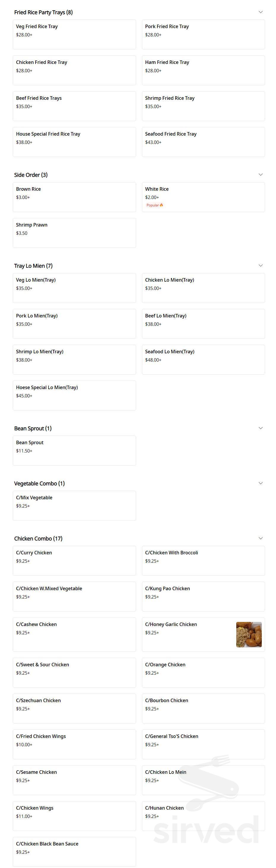Pick the Shrimp Prawn side order
Viewport: 276px width, 868px height.
point(74,233)
